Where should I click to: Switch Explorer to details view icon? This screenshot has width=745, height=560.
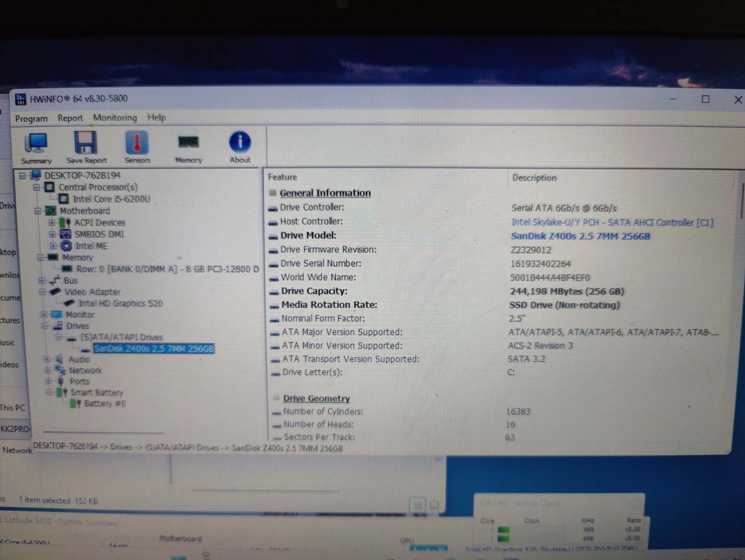pyautogui.click(x=418, y=505)
